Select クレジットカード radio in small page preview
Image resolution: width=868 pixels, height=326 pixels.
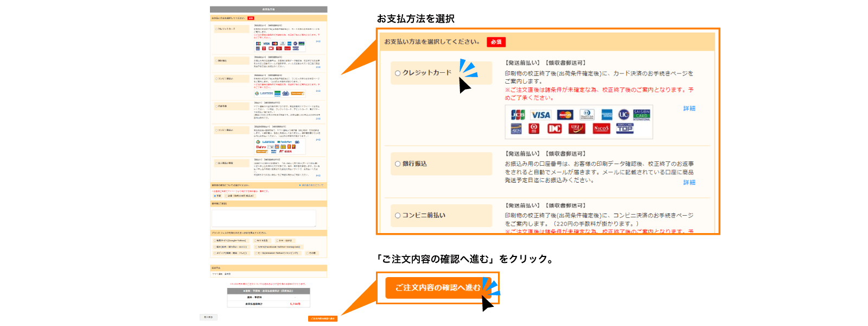click(x=216, y=29)
